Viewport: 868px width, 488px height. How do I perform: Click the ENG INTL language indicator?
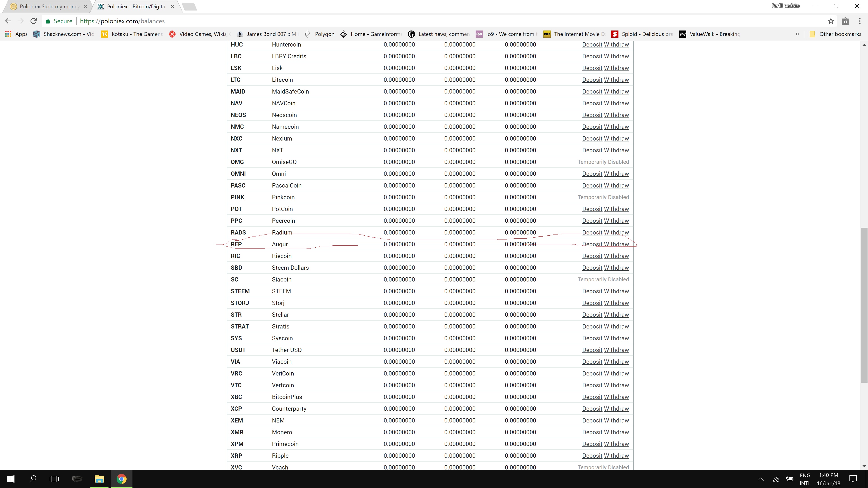[x=805, y=479]
